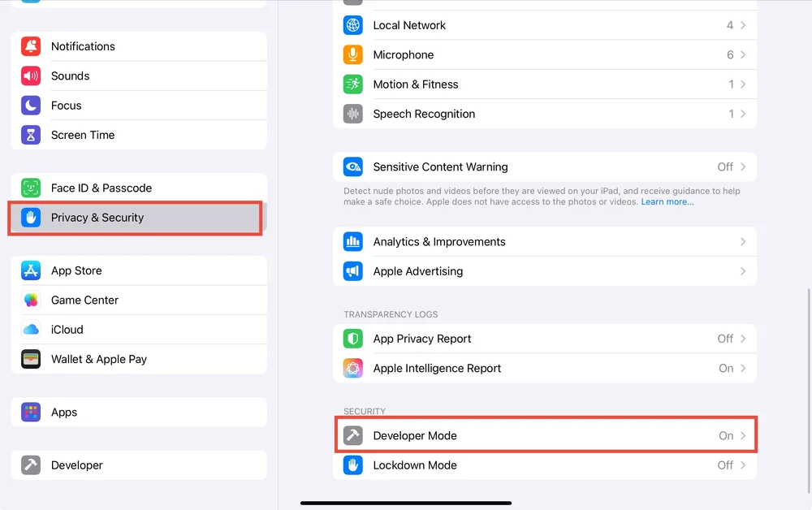812x510 pixels.
Task: Tap the orange Microphone icon
Action: coord(353,55)
